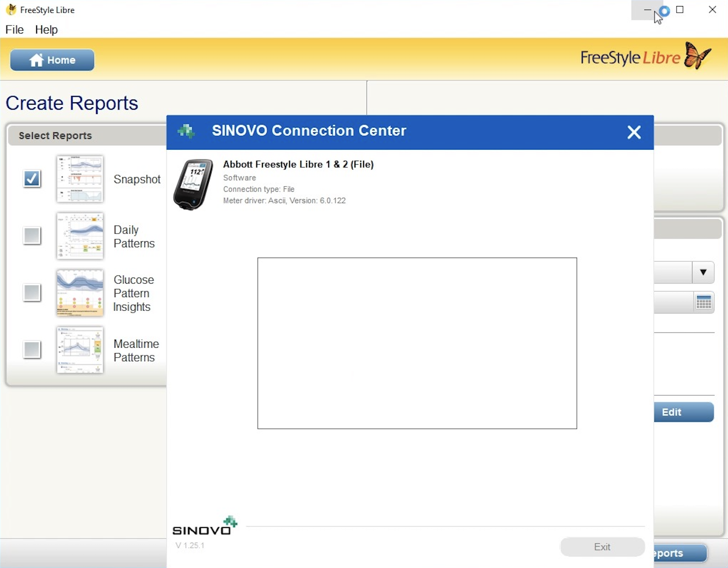Click the SINOVO green cross icon in header
Image resolution: width=728 pixels, height=568 pixels.
(x=186, y=131)
